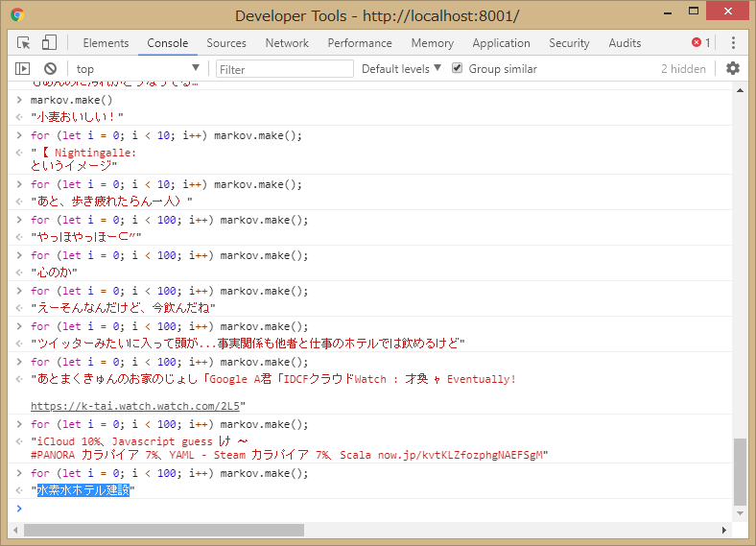Viewport: 756px width, 546px height.
Task: Click the red error count indicator
Action: [700, 43]
